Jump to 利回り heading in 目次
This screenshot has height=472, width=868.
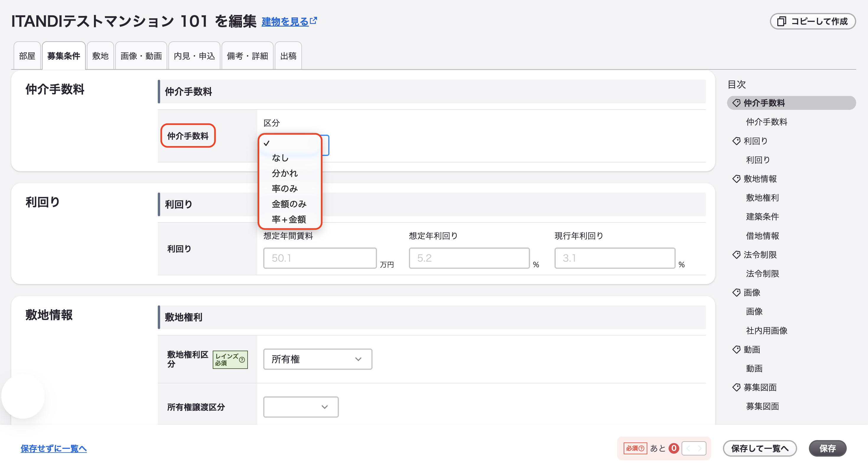point(756,141)
